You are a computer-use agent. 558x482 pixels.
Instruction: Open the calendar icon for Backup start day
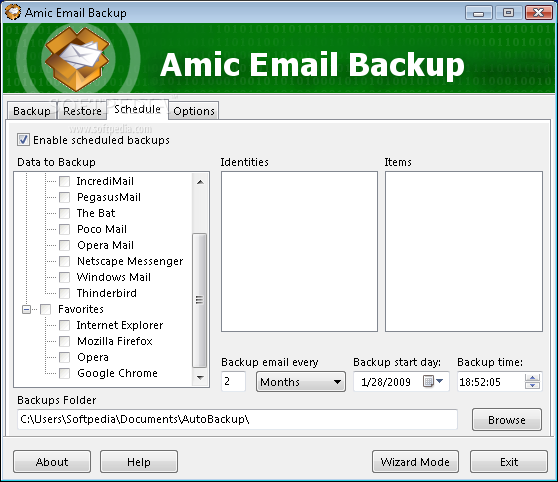click(x=428, y=382)
